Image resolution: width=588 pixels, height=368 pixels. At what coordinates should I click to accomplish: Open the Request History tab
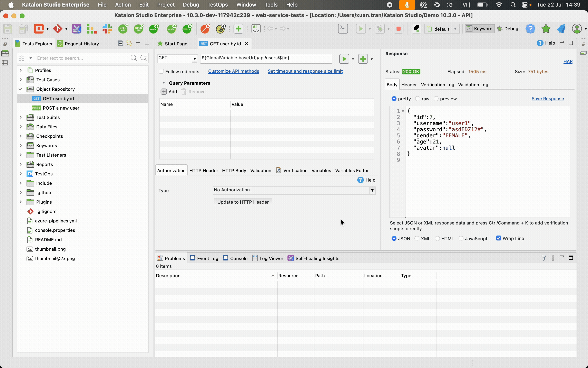tap(78, 44)
